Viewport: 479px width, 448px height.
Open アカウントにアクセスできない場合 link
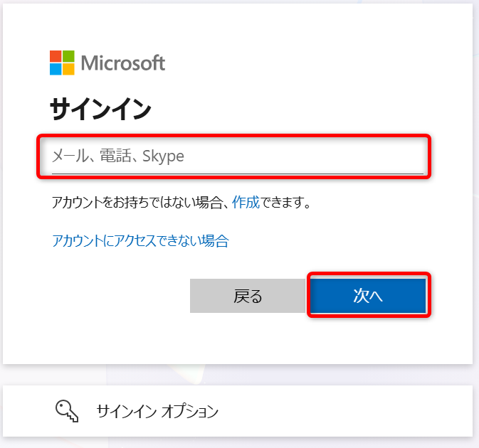tap(140, 241)
